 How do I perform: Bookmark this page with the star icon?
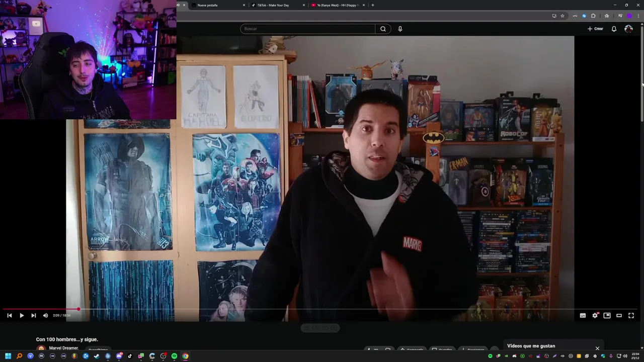click(562, 16)
